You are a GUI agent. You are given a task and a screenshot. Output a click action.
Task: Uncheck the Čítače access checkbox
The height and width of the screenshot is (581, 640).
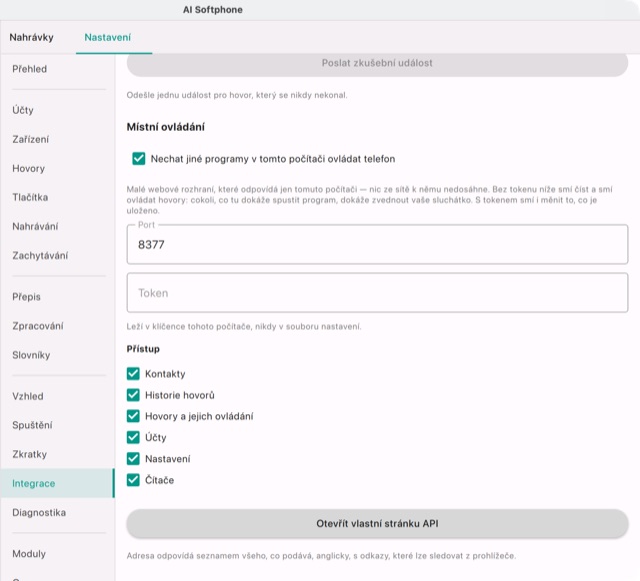click(x=133, y=480)
